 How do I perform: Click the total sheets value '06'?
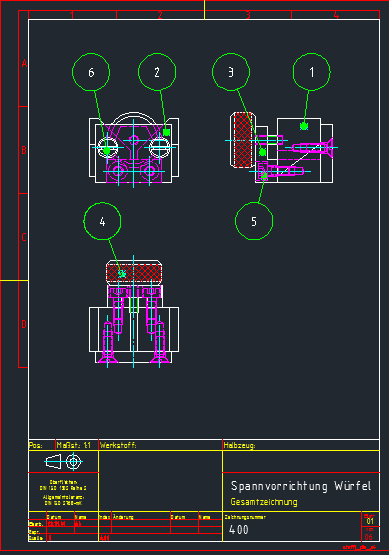[369, 537]
